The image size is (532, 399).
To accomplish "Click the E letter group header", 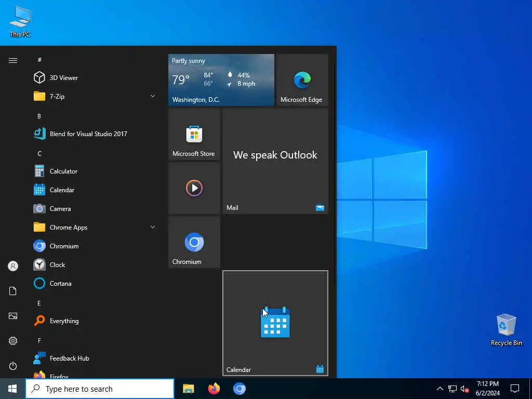I will point(39,303).
